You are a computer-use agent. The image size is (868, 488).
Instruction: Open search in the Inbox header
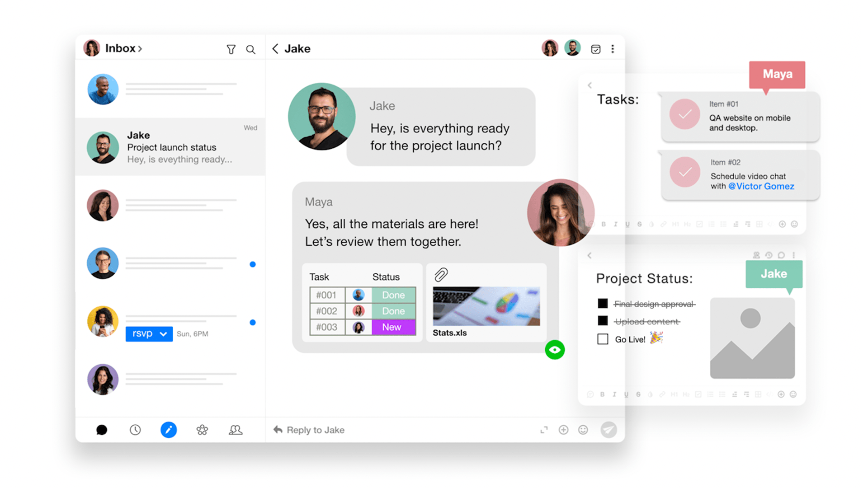tap(250, 49)
